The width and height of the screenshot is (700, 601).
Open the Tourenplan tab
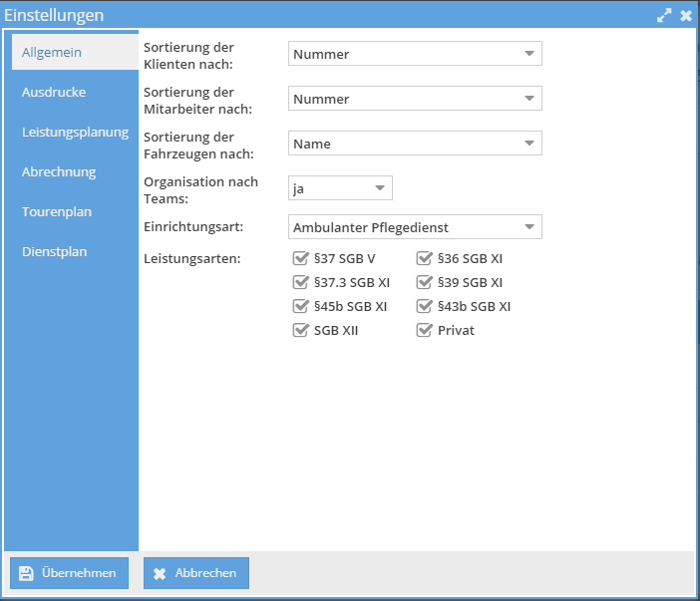coord(57,211)
